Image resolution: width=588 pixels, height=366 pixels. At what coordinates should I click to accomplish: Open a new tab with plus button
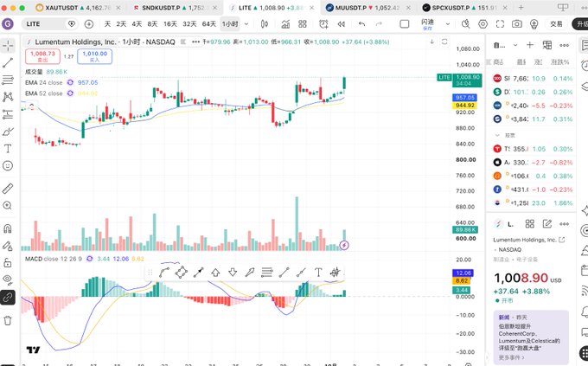[521, 8]
